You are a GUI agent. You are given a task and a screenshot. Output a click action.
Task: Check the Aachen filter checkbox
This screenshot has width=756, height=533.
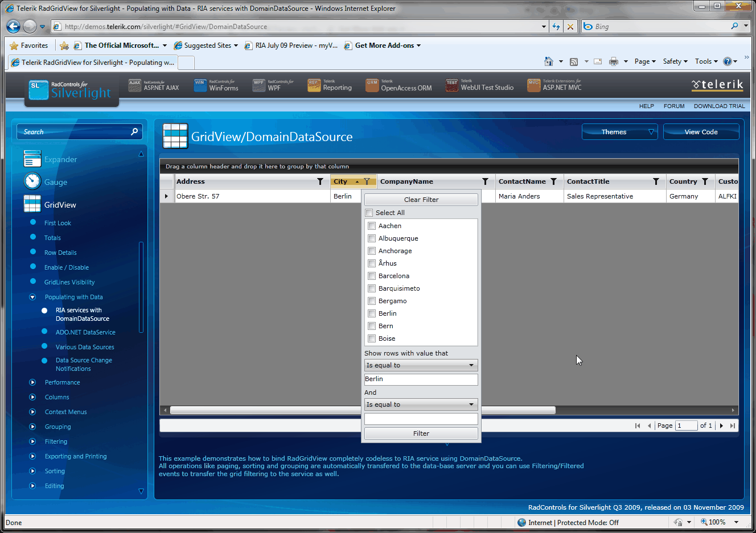pyautogui.click(x=372, y=226)
